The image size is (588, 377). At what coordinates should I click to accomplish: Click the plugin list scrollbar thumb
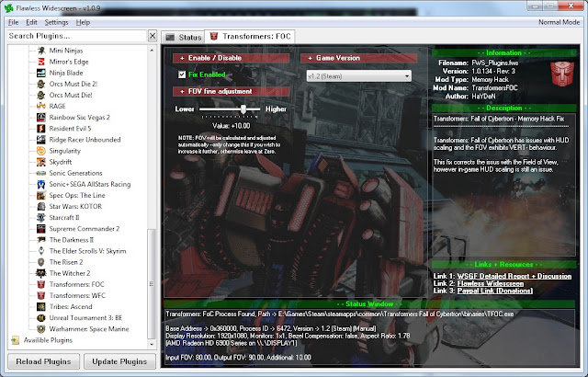click(152, 284)
